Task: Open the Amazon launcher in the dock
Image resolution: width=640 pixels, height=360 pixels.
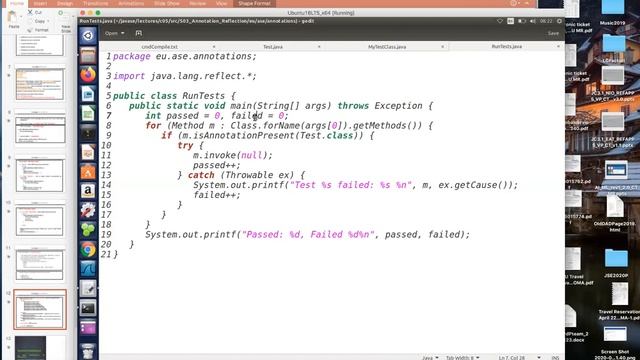Action: tap(88, 191)
